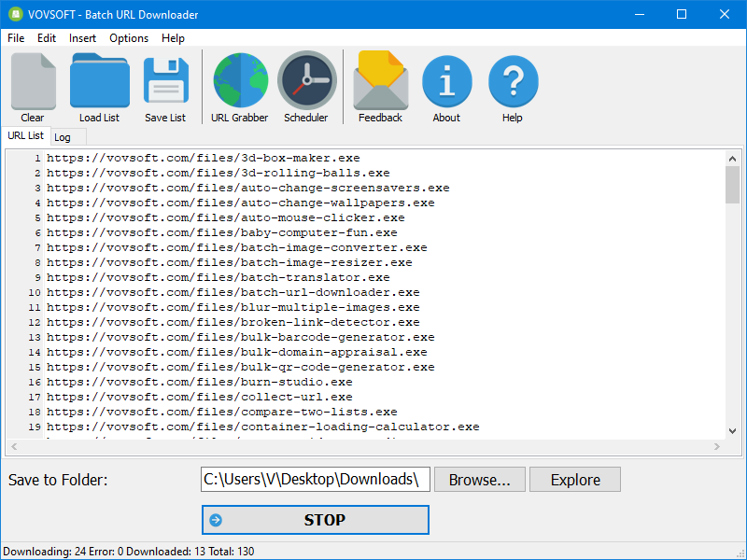This screenshot has width=747, height=560.
Task: Minimize the Batch URL Downloader window
Action: point(640,14)
